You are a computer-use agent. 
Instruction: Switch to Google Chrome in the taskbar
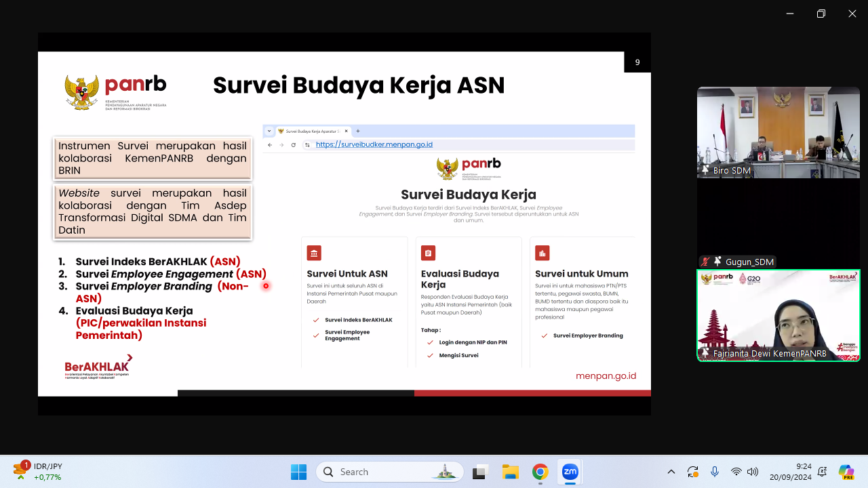540,472
